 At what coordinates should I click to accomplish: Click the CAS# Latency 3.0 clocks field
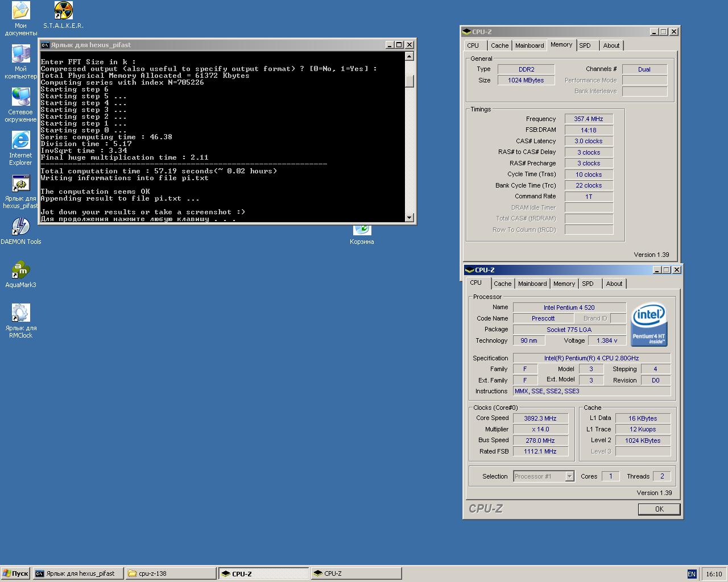589,141
